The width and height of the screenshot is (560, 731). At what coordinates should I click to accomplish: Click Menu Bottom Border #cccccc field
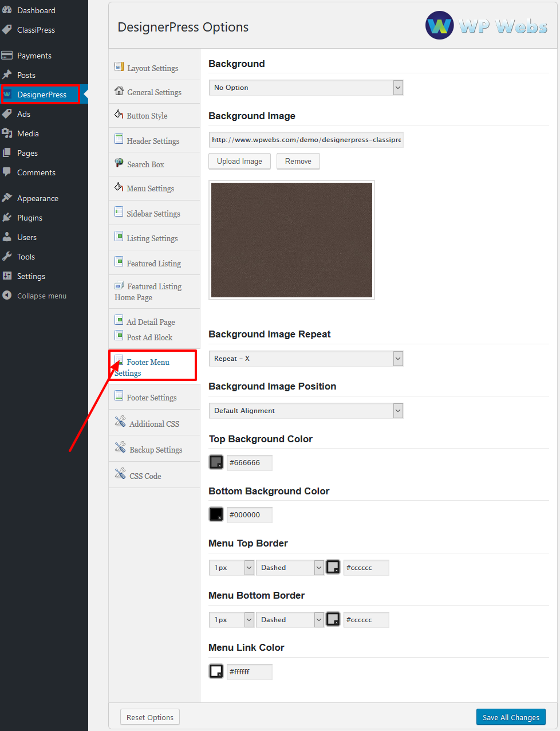tap(366, 620)
